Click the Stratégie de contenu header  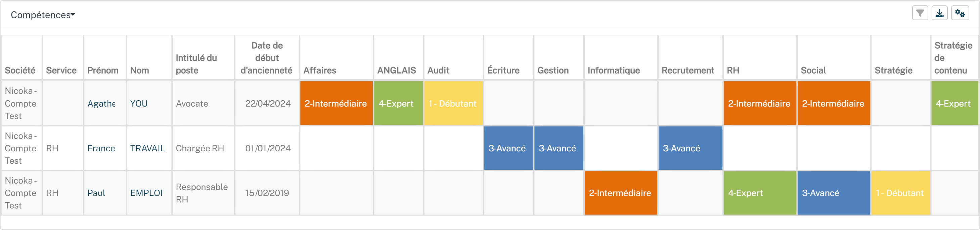tap(953, 58)
